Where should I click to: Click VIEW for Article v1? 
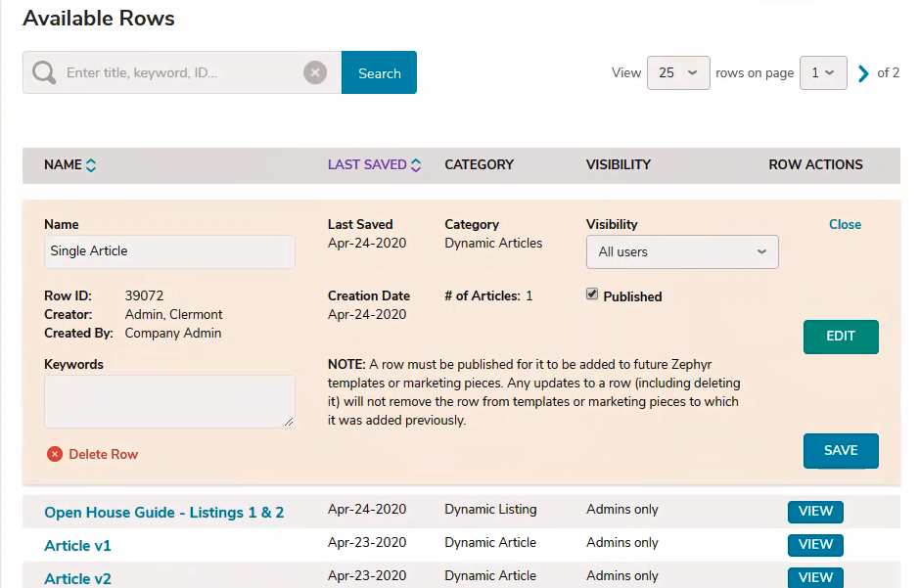815,545
